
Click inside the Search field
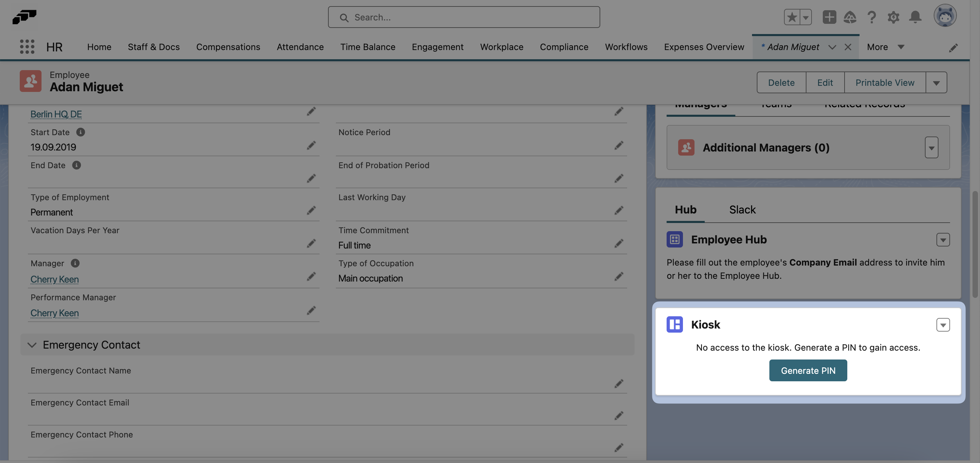coord(463,17)
